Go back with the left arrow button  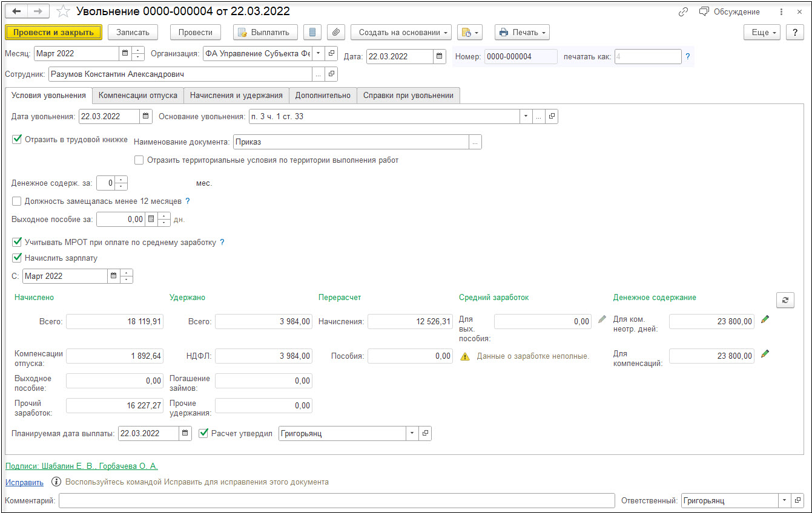pyautogui.click(x=16, y=11)
